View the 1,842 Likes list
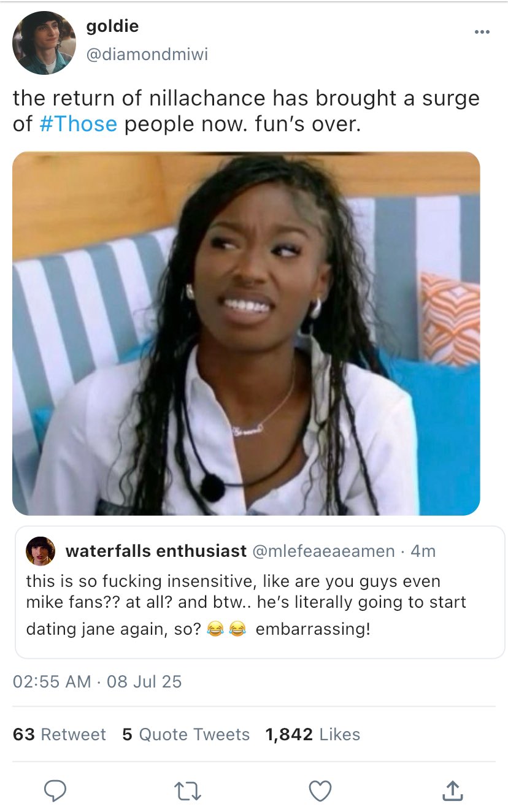 tap(313, 734)
